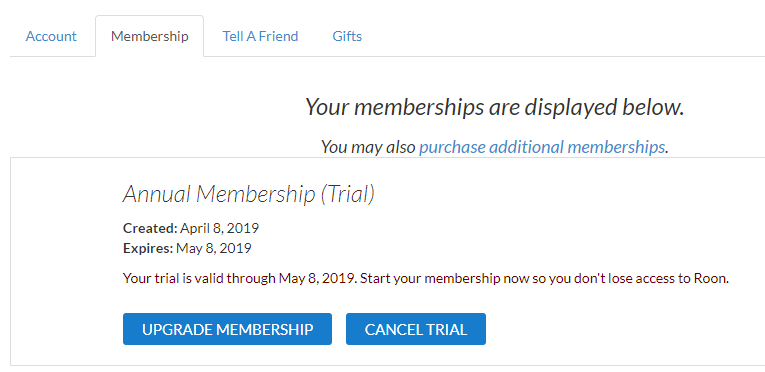This screenshot has height=372, width=765.
Task: Click the April 8, 2019 creation date
Action: pos(220,228)
